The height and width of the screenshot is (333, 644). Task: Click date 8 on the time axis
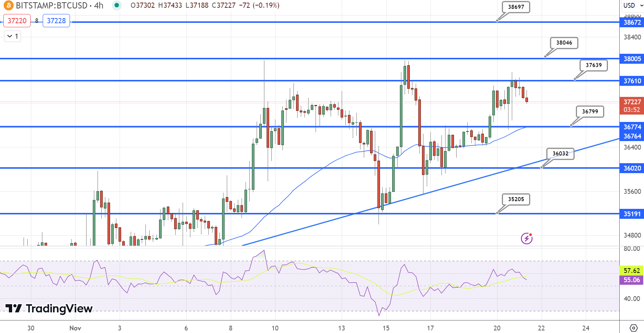pos(231,328)
